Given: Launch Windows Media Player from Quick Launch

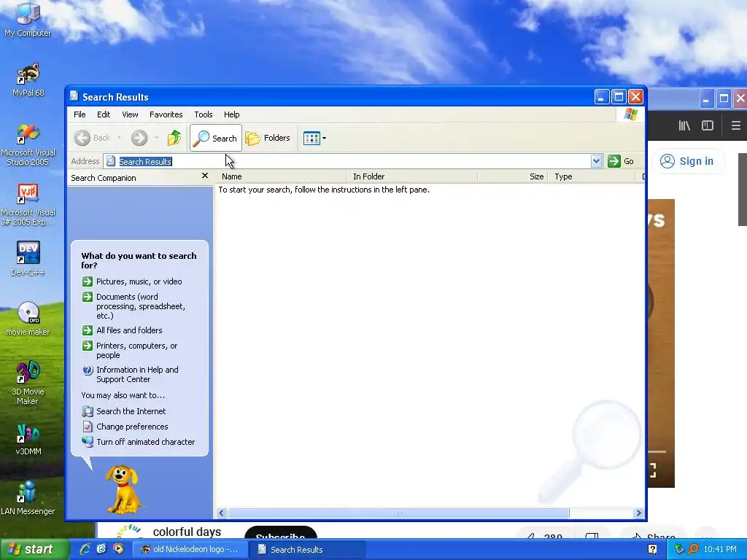Looking at the screenshot, I should 118,549.
